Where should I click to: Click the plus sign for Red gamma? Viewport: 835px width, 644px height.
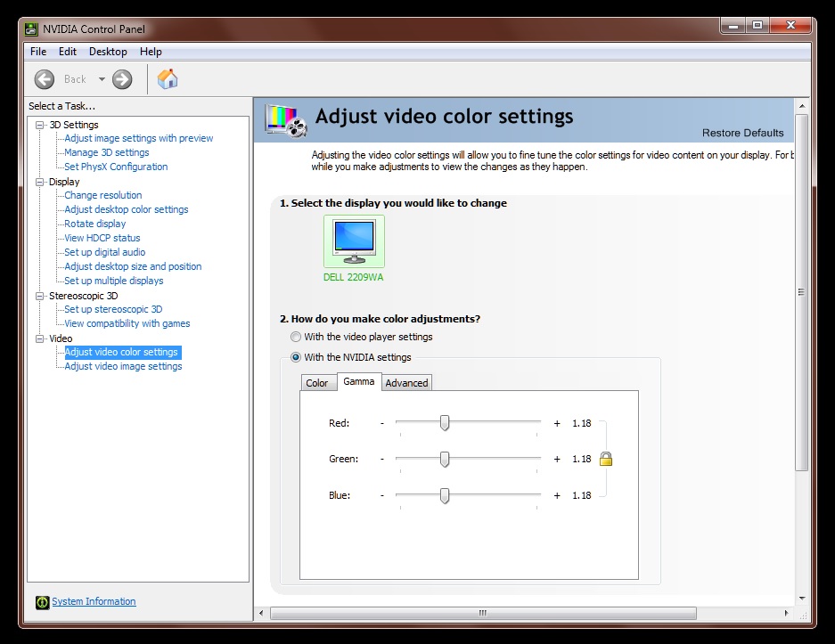[x=557, y=423]
